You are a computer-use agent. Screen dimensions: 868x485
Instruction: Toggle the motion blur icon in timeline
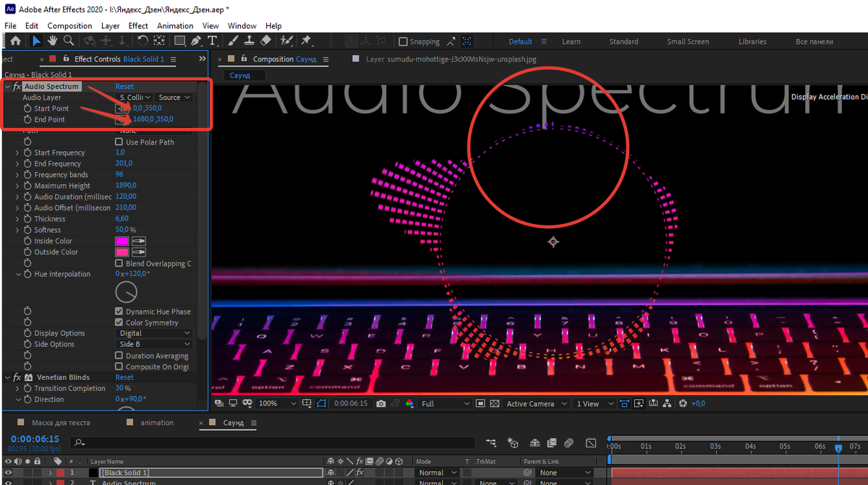click(569, 442)
